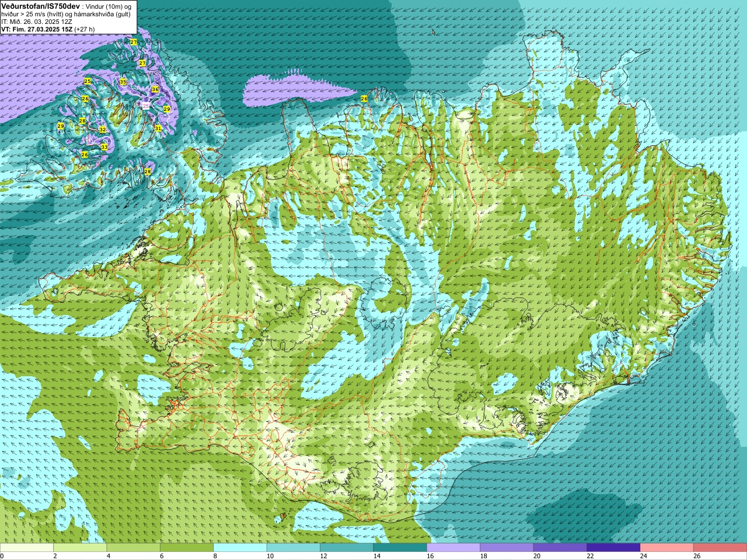The height and width of the screenshot is (560, 747).
Task: Pick the pale yellow 0–2 m/s scale swatch
Action: coord(27,548)
